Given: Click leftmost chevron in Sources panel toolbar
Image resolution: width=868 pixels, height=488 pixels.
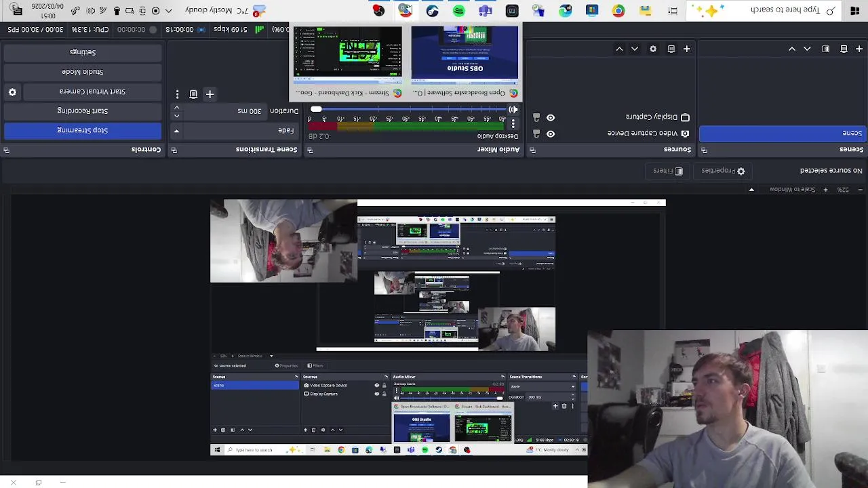Looking at the screenshot, I should coord(619,49).
